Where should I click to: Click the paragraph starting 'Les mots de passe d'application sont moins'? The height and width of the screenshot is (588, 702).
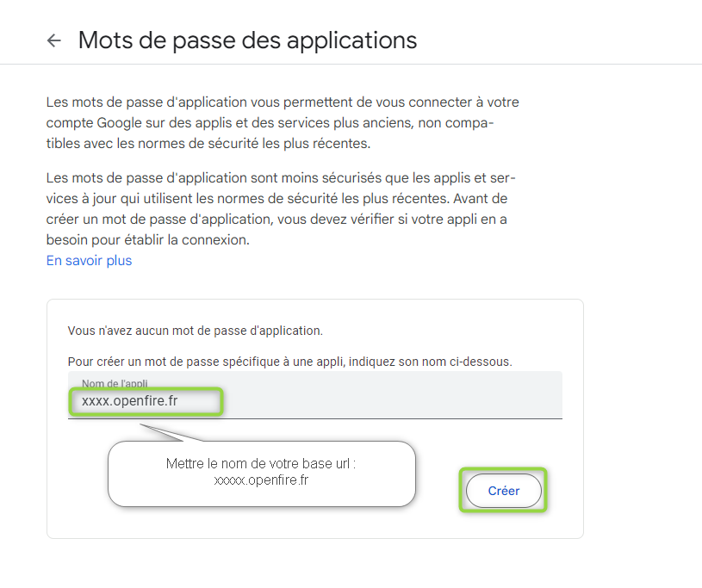tap(281, 209)
